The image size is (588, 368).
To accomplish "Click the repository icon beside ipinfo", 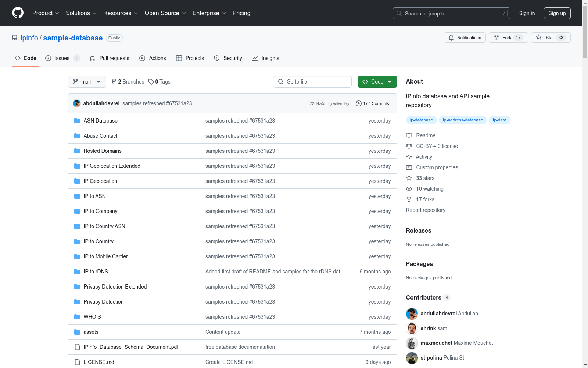I will click(x=15, y=38).
